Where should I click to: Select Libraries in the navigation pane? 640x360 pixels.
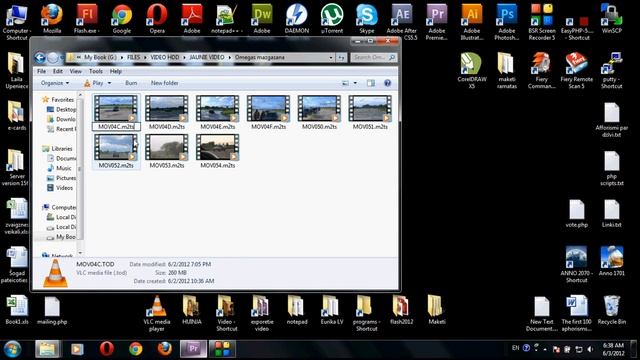pyautogui.click(x=61, y=149)
